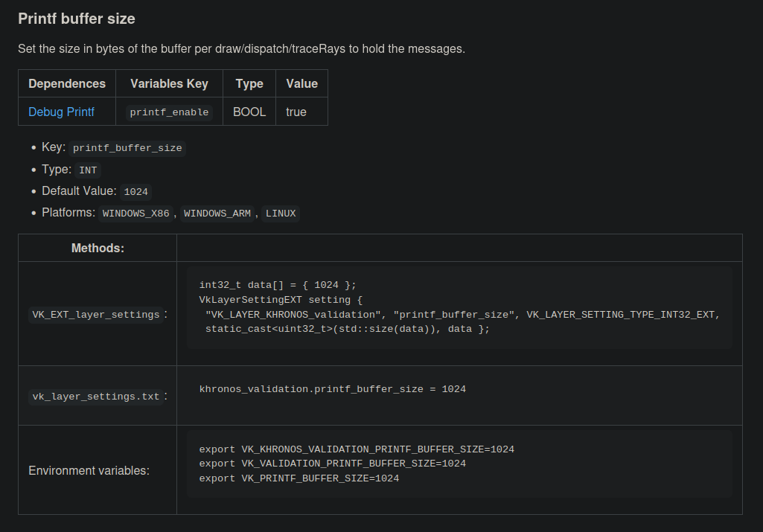The width and height of the screenshot is (763, 532).
Task: Select the VK_EXT_layer_settings method label
Action: tap(96, 315)
